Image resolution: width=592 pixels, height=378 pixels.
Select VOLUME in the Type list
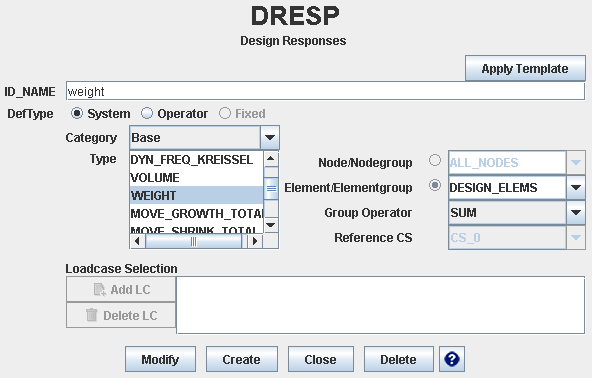(x=196, y=177)
